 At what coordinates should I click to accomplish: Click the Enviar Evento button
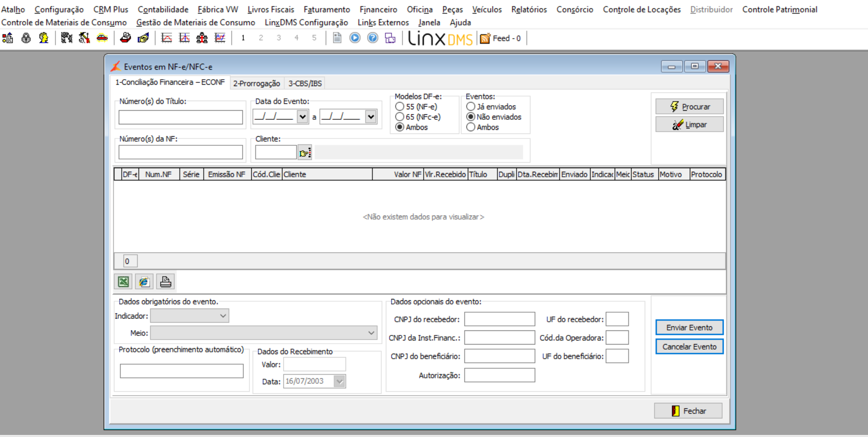coord(689,328)
